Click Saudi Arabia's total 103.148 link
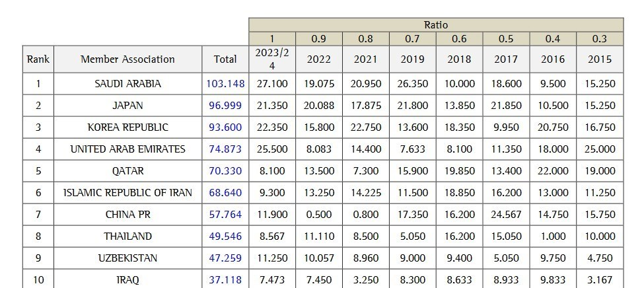 (225, 84)
